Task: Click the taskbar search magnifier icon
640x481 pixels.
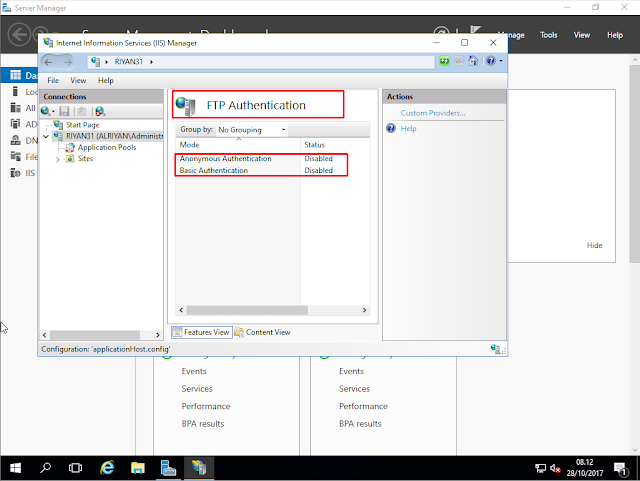Action: click(x=45, y=468)
